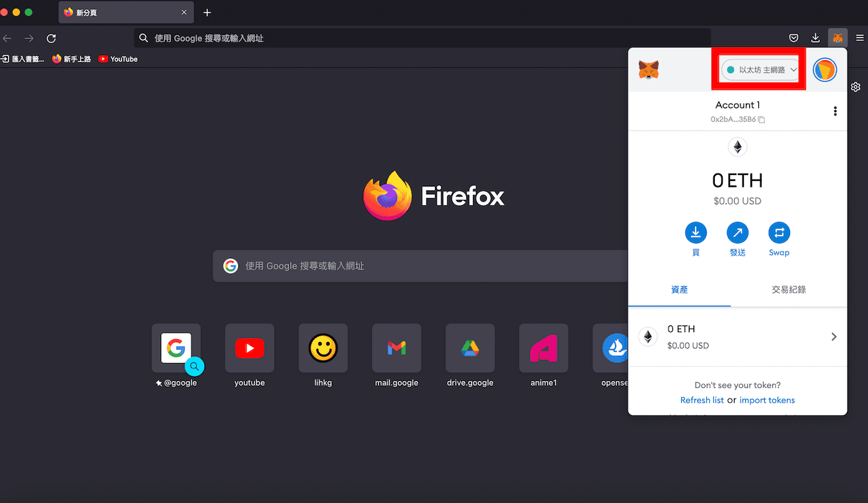Open a new tab with plus button
868x503 pixels.
207,13
